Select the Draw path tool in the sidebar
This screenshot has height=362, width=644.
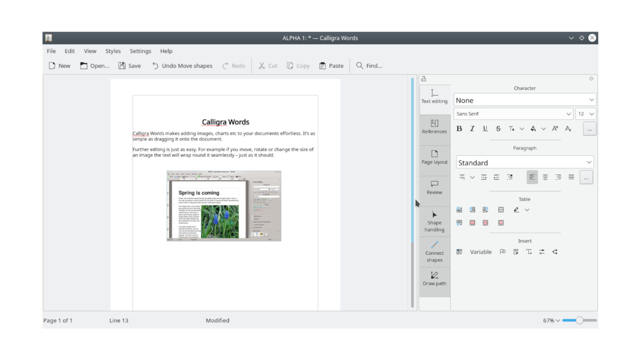coord(434,279)
